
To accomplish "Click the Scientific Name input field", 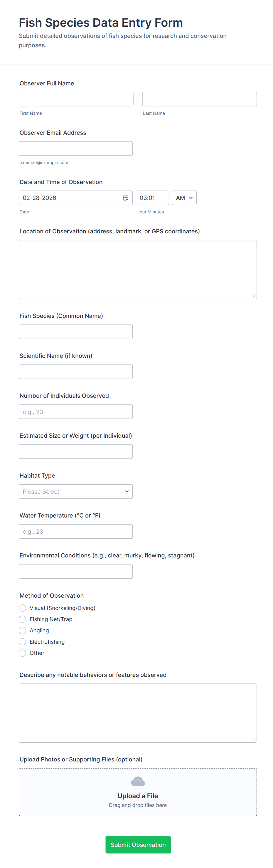I will (76, 372).
